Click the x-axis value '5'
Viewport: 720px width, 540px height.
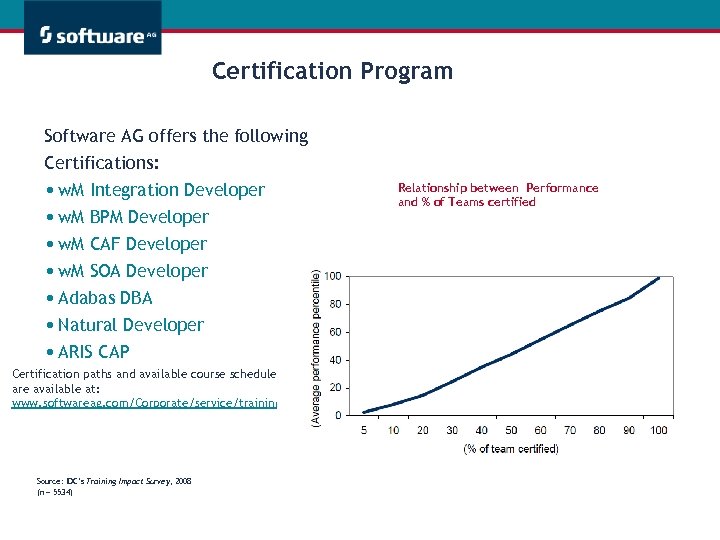tap(364, 430)
